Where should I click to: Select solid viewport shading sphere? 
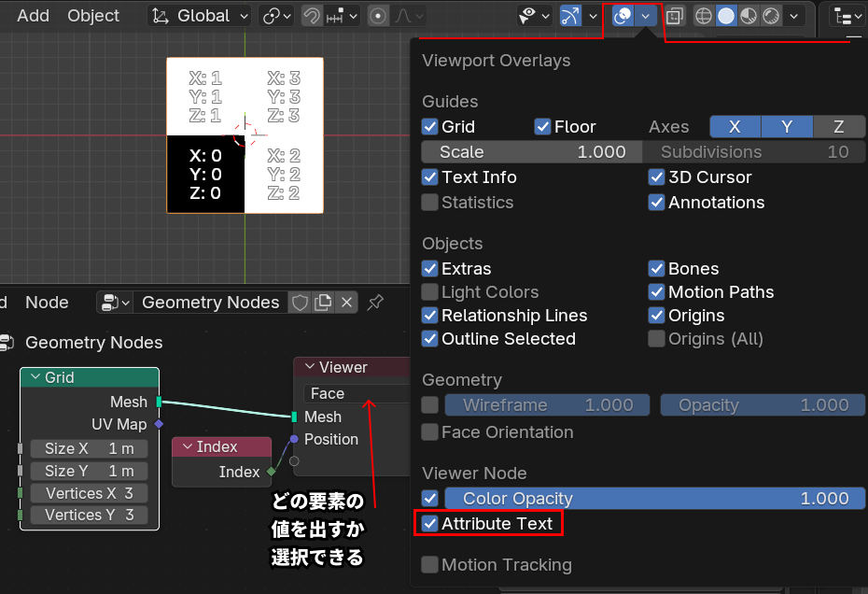[726, 16]
